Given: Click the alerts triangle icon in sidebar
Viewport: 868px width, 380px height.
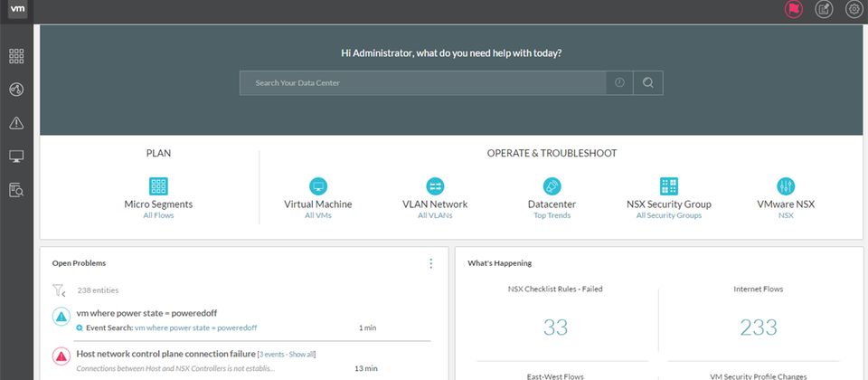Looking at the screenshot, I should (x=16, y=123).
